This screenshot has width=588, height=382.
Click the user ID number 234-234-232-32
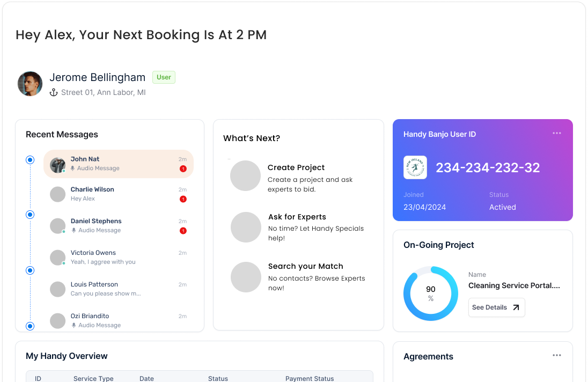coord(488,167)
